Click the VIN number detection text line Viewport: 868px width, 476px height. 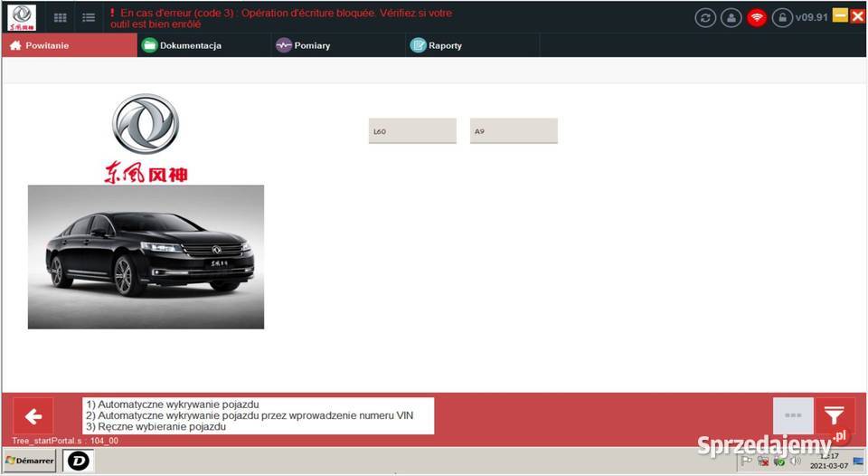(x=250, y=415)
